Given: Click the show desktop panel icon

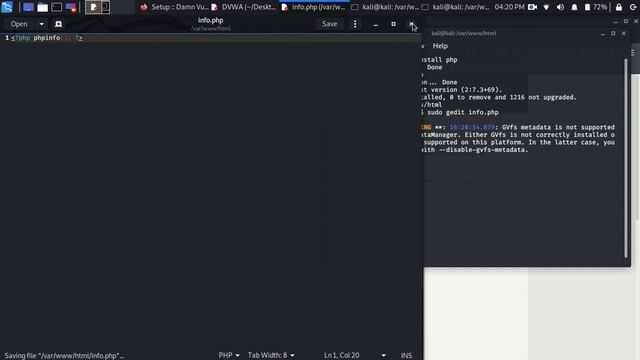Looking at the screenshot, I should click(28, 7).
